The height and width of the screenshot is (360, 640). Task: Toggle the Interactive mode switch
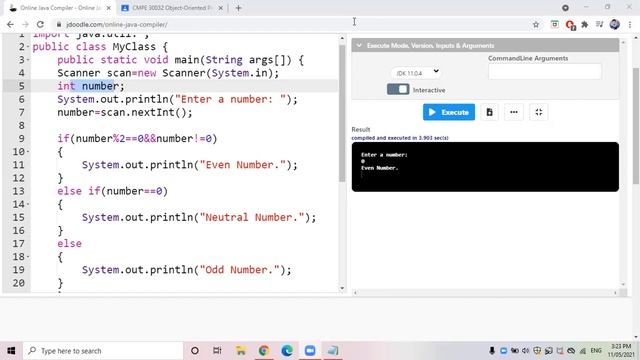pos(398,89)
